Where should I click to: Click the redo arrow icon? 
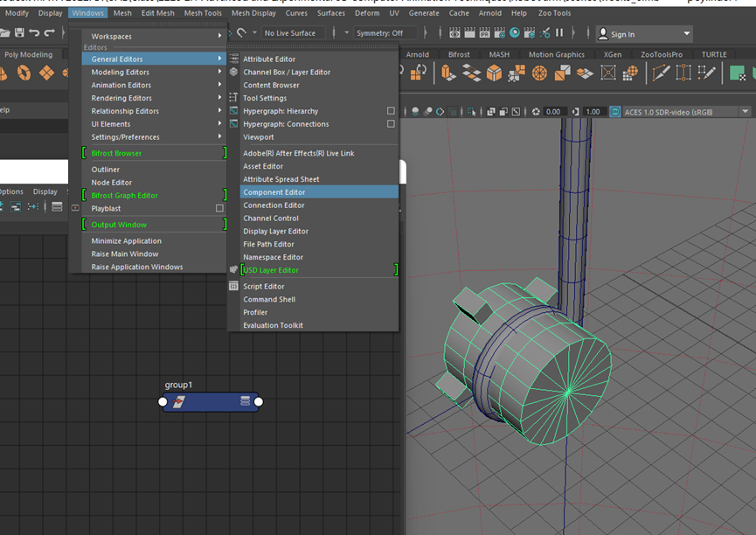pyautogui.click(x=49, y=33)
